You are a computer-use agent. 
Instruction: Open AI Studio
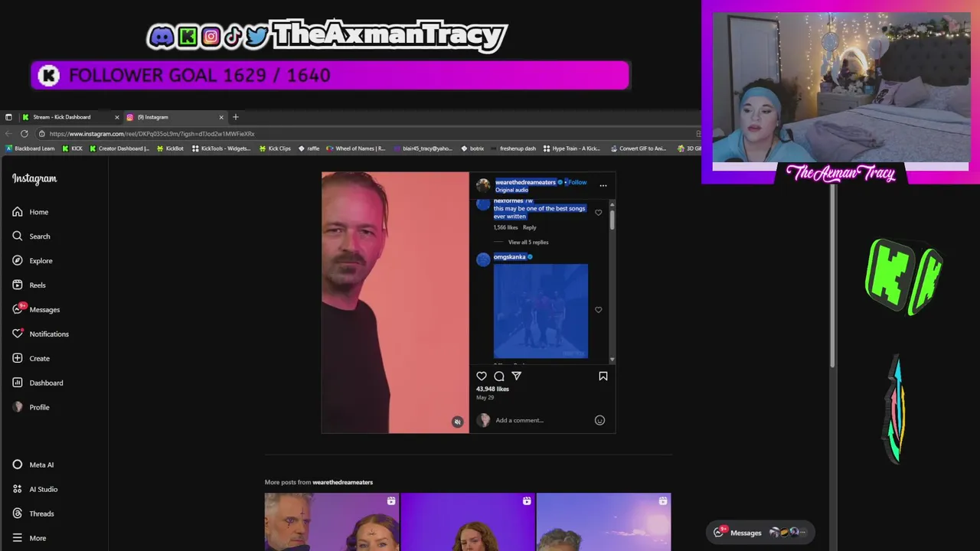click(35, 489)
